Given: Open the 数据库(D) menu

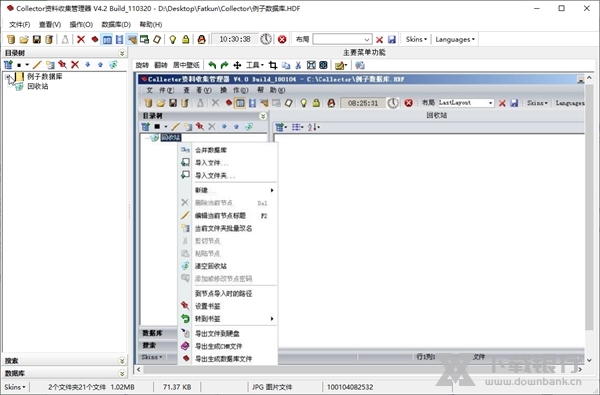Looking at the screenshot, I should point(116,24).
